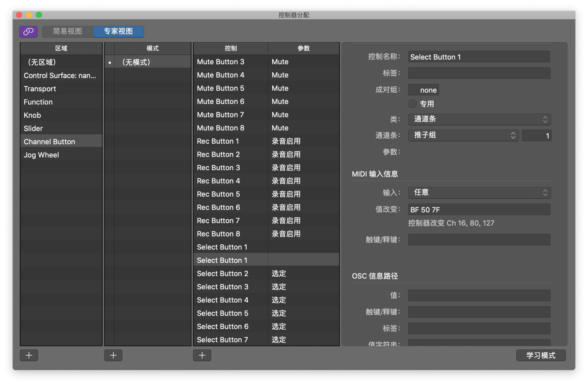Select the Mute Button 8 row
This screenshot has width=588, height=385.
pyautogui.click(x=266, y=128)
